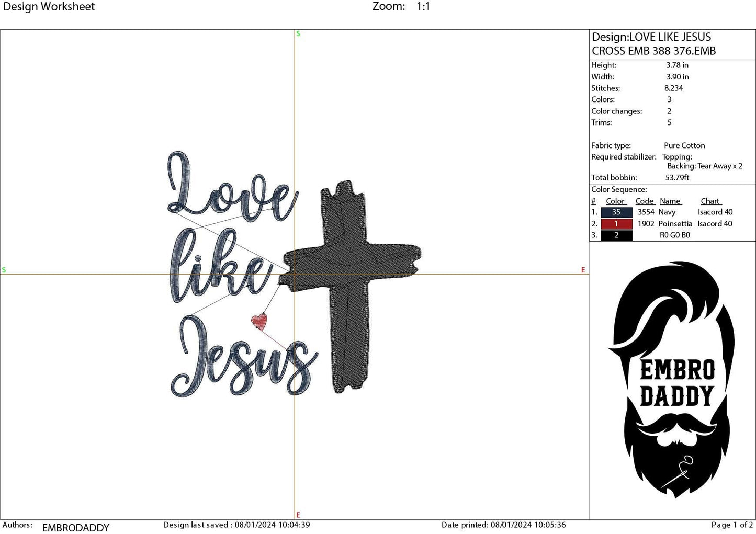Click the S marker on the left hoop edge
Viewport: 756px width, 534px height.
coord(4,270)
